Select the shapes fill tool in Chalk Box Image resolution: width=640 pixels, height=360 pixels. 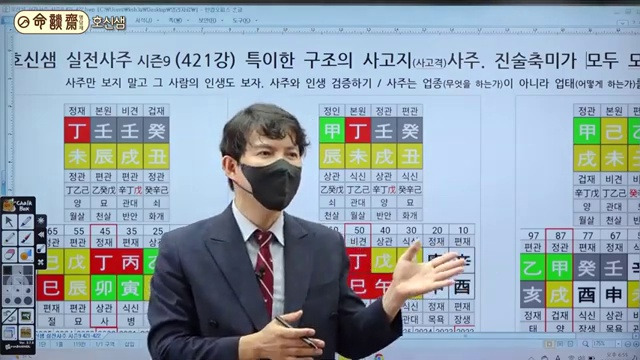26,255
